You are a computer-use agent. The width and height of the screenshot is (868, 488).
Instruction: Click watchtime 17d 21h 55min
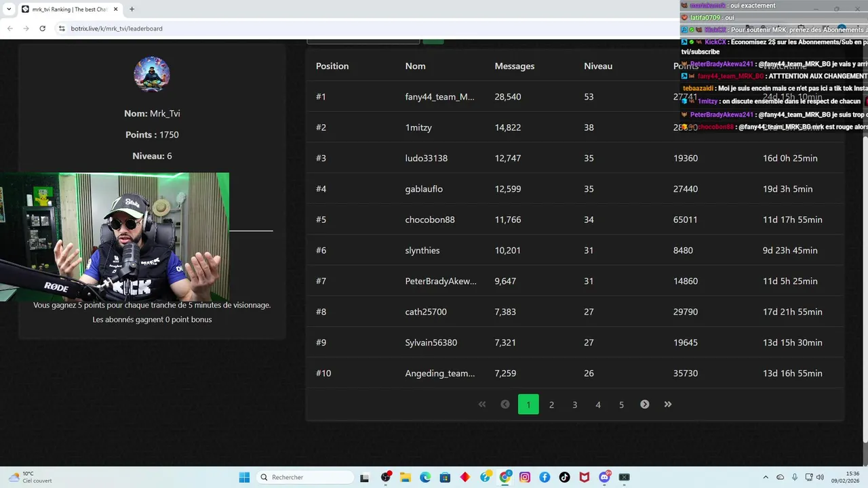point(793,312)
